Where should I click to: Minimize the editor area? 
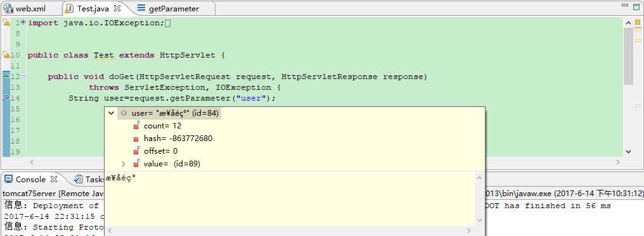[x=625, y=6]
